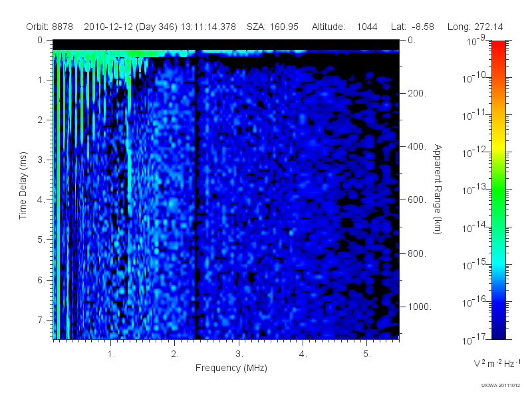Click the 'SZA: 160.95' header value
The width and height of the screenshot is (532, 399).
(x=273, y=27)
